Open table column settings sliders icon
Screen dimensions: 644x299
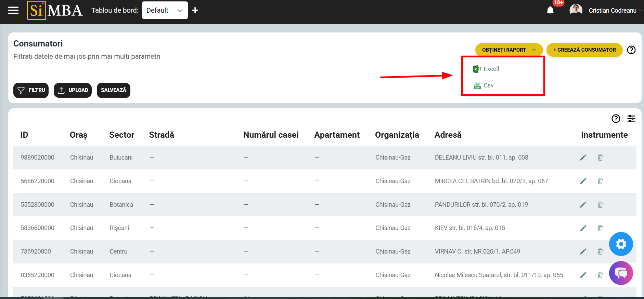coord(631,119)
